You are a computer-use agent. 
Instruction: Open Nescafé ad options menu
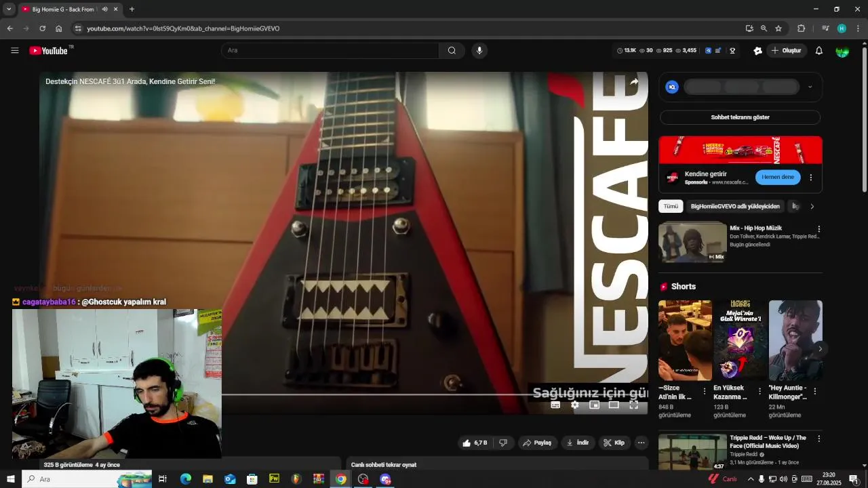click(810, 178)
